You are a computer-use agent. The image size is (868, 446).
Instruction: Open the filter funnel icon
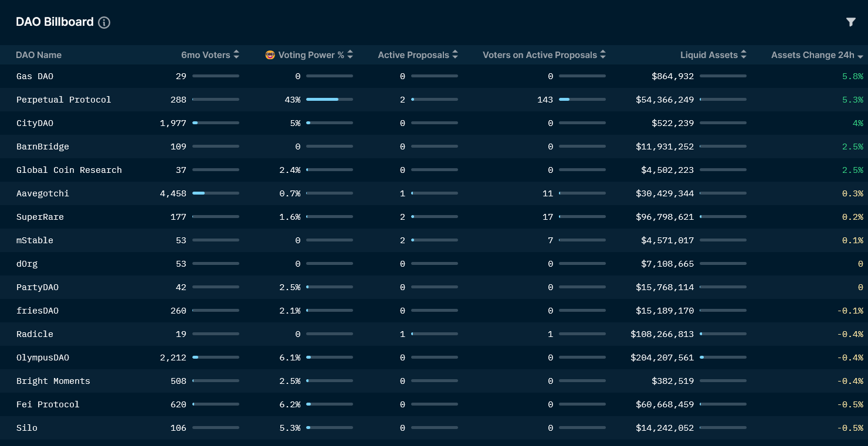[x=850, y=22]
